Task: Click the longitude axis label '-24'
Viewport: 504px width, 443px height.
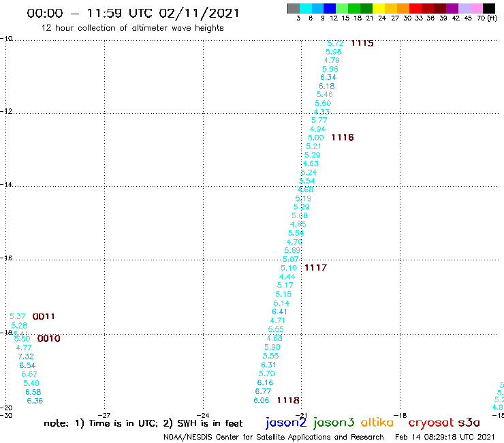Action: 203,415
